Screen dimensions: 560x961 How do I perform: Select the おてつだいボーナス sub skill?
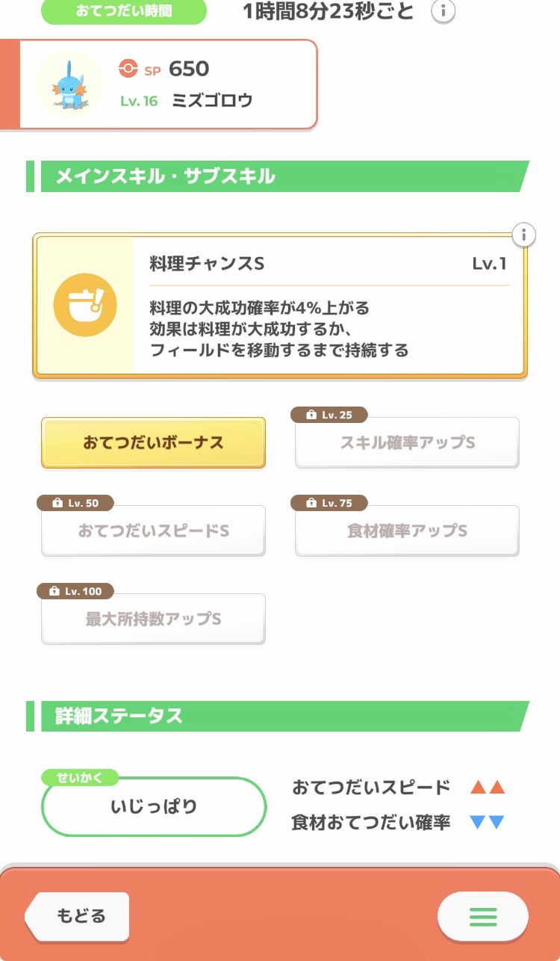tap(153, 443)
